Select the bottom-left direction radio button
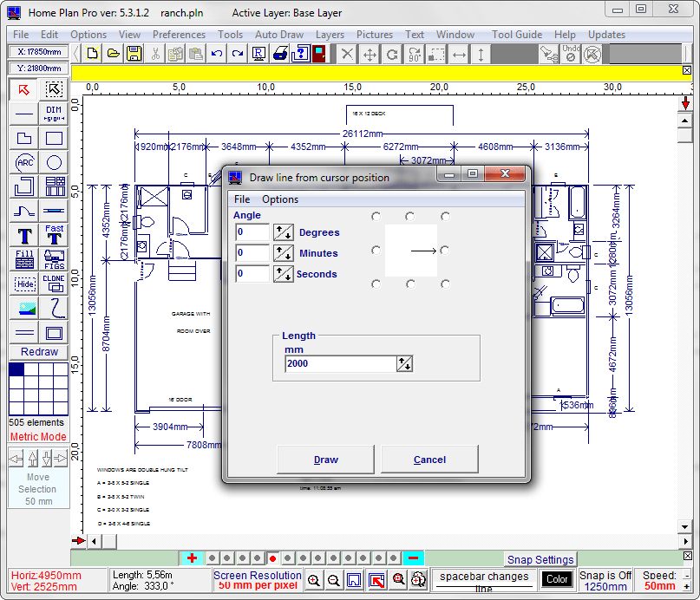The image size is (700, 600). 376,284
